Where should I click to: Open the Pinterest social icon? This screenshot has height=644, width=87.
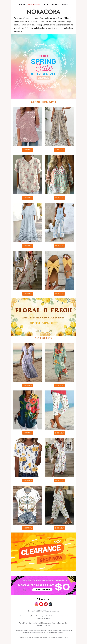[46, 604]
